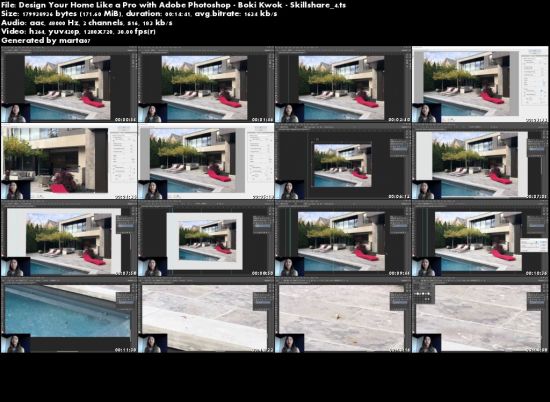Image resolution: width=550 pixels, height=402 pixels.
Task: Click the 'Size:' info line
Action: click(x=139, y=14)
